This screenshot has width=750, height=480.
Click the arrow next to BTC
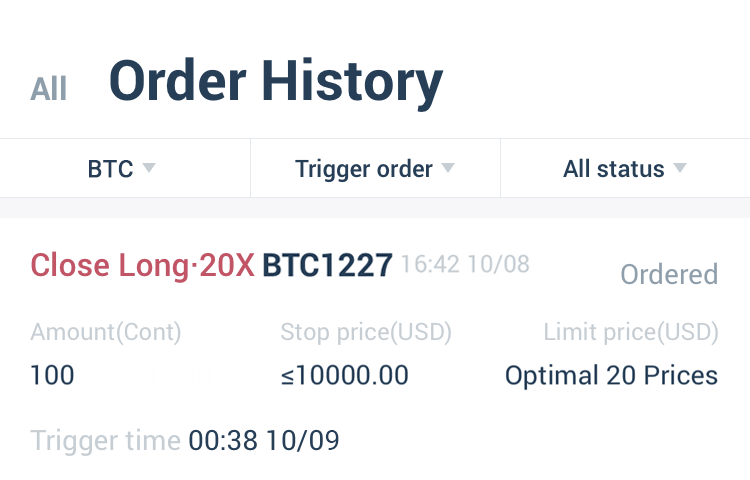[x=149, y=168]
